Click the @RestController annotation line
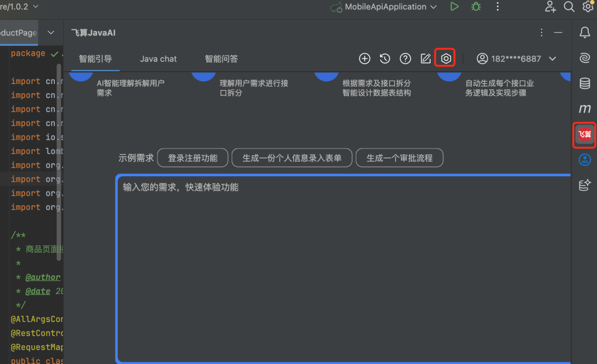 pos(37,333)
